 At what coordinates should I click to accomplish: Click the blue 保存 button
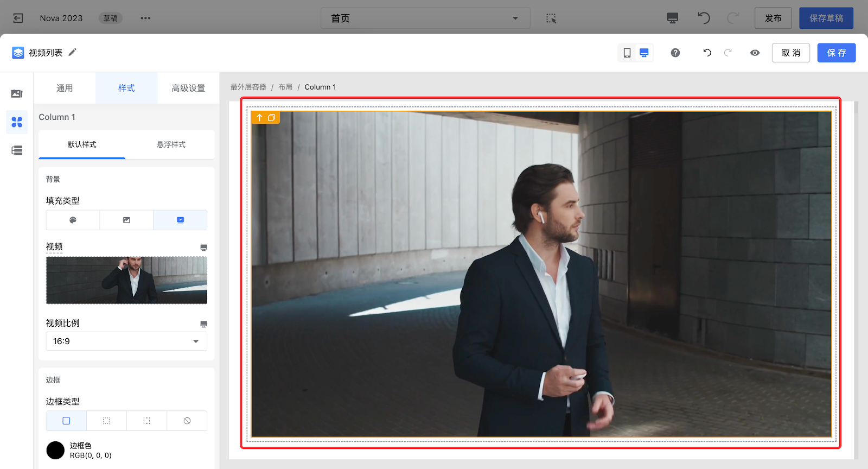pos(836,53)
